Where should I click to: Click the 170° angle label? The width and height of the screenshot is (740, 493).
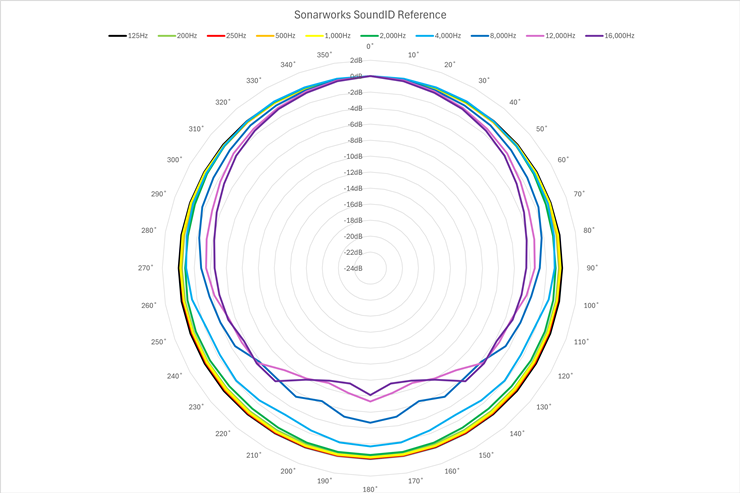[415, 481]
